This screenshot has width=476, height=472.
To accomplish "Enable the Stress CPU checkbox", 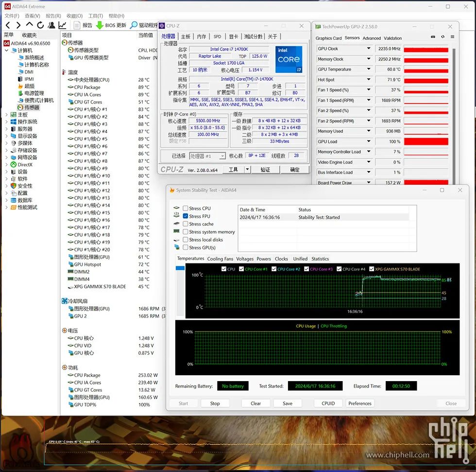I will [x=185, y=208].
